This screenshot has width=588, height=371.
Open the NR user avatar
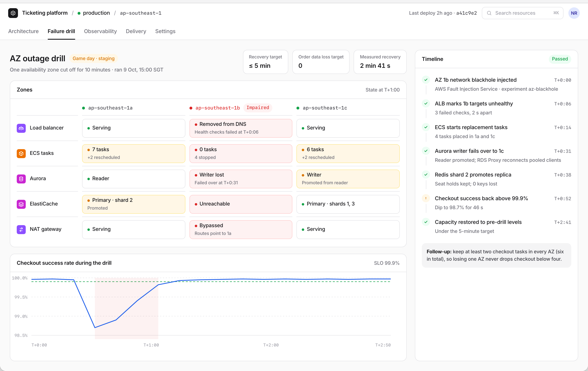[x=574, y=13]
